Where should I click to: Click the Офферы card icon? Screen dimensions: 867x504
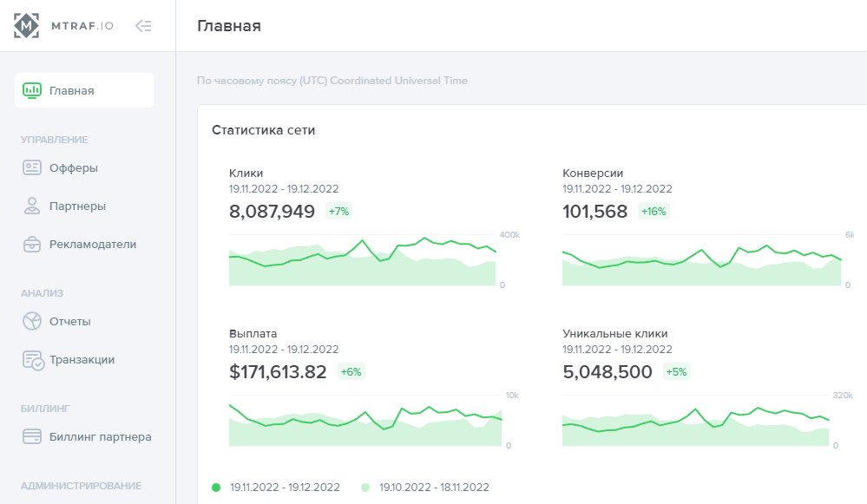coord(32,168)
